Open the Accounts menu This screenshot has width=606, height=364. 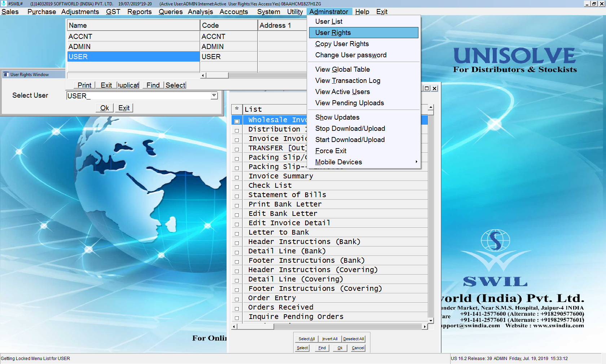click(234, 12)
